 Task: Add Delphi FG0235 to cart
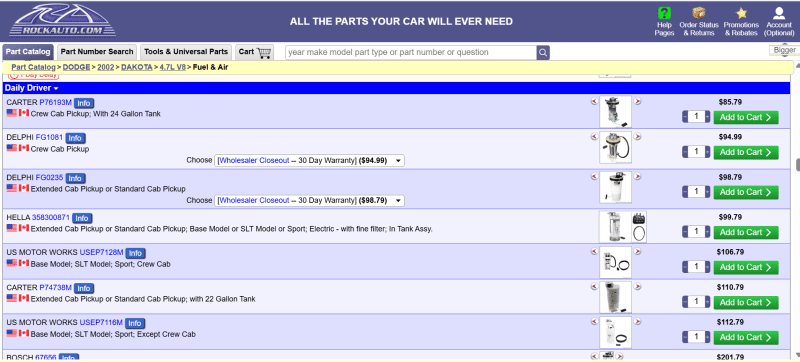[x=746, y=192]
